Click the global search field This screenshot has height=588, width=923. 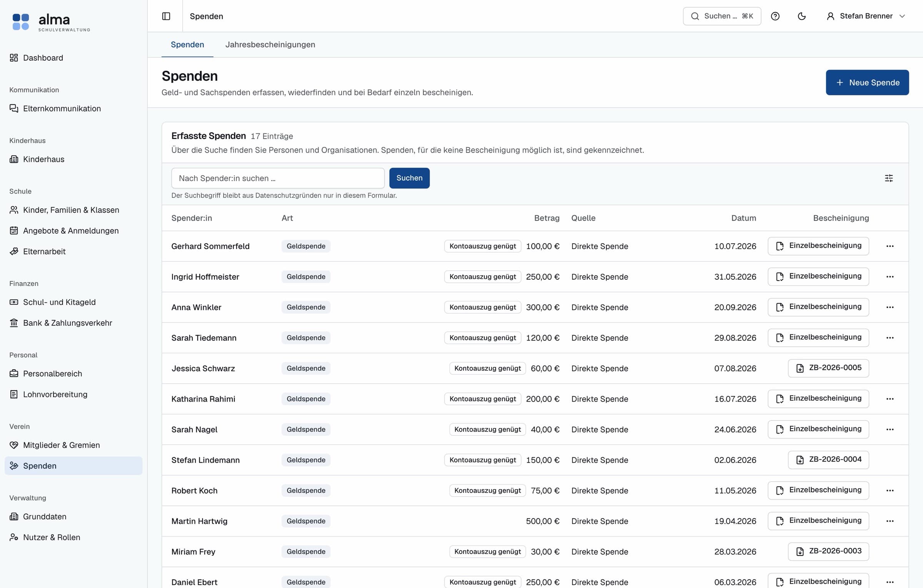tap(722, 16)
